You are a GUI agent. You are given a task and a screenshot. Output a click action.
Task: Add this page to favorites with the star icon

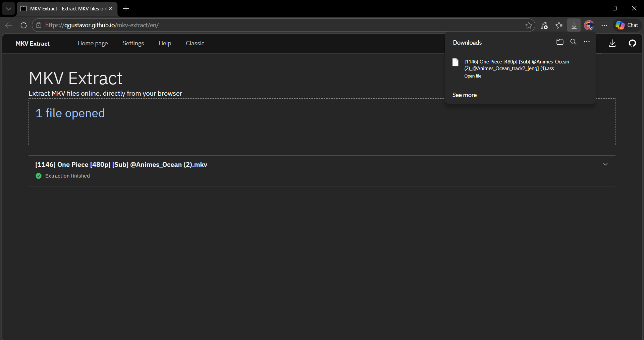click(529, 25)
